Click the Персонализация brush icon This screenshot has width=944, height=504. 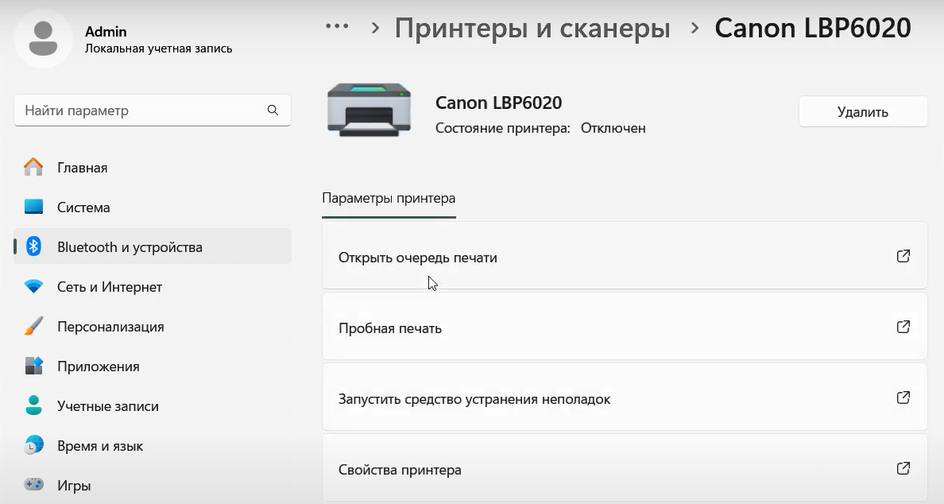pyautogui.click(x=34, y=326)
